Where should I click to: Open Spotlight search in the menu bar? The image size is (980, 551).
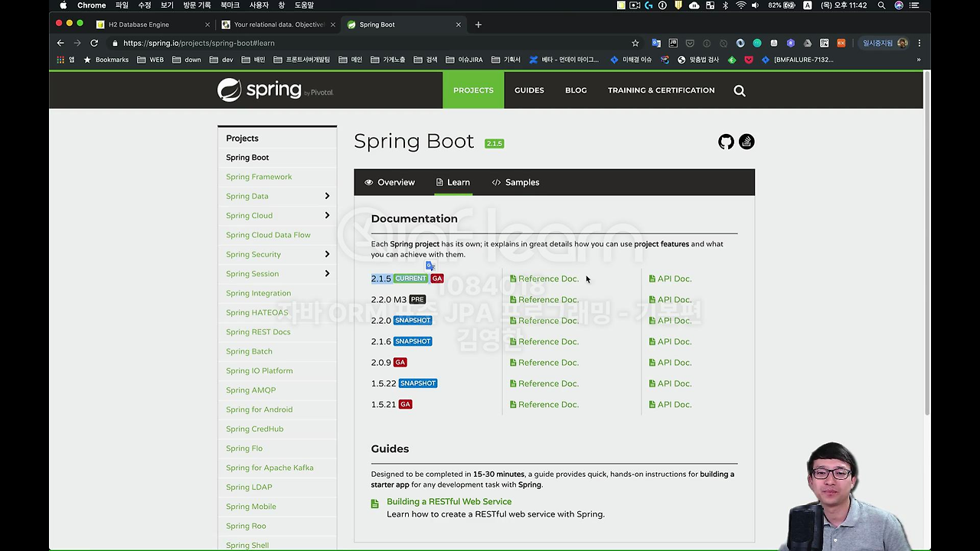tap(881, 5)
